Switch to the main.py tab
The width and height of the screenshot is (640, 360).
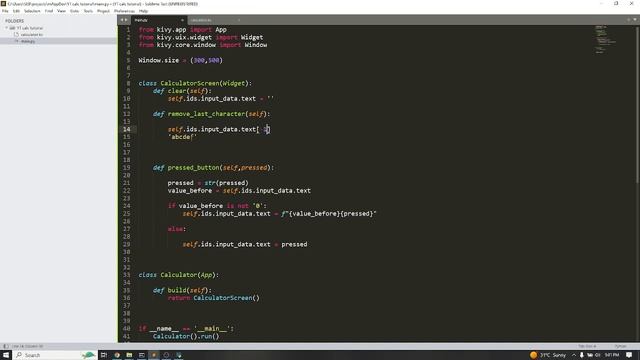(x=157, y=20)
